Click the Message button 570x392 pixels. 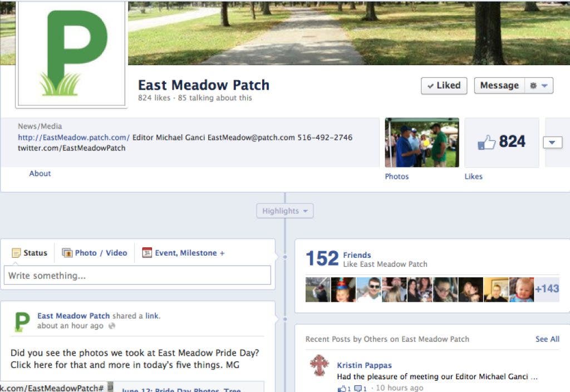[499, 85]
